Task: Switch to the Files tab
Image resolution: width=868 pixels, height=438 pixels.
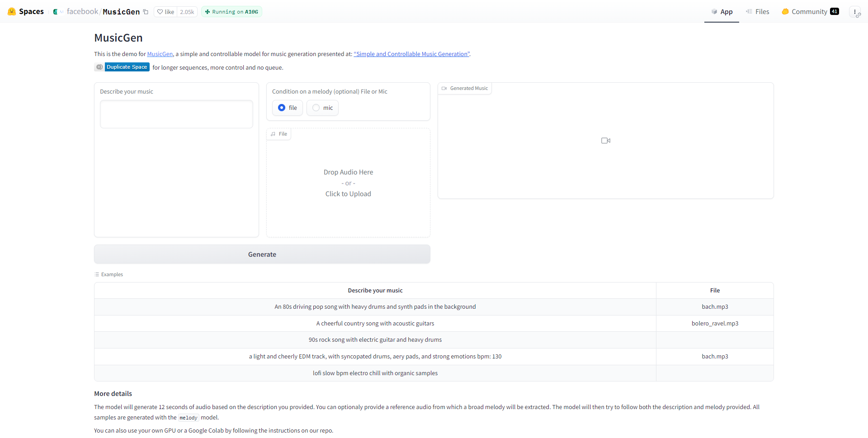Action: tap(757, 12)
